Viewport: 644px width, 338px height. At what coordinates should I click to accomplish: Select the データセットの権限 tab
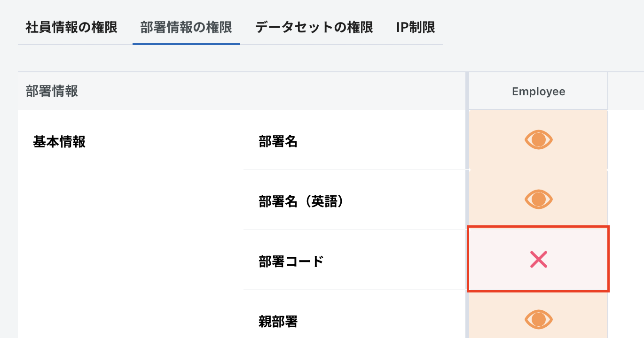[x=314, y=27]
